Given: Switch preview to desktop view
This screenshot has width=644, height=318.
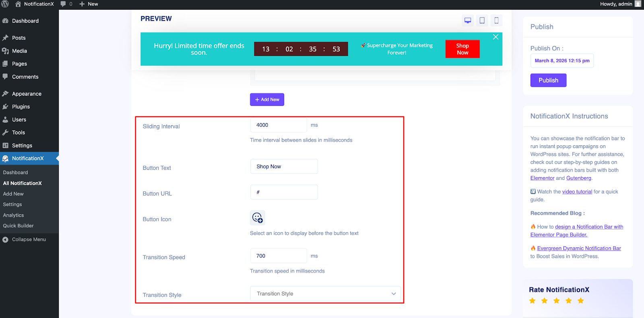Looking at the screenshot, I should 468,21.
